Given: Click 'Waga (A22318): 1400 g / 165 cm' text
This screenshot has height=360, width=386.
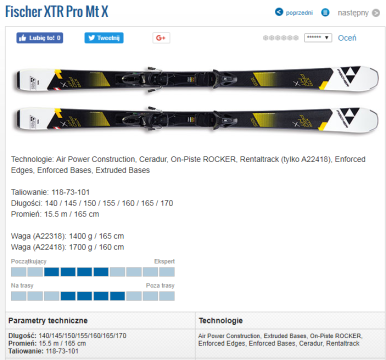Looking at the screenshot, I should pyautogui.click(x=67, y=236).
